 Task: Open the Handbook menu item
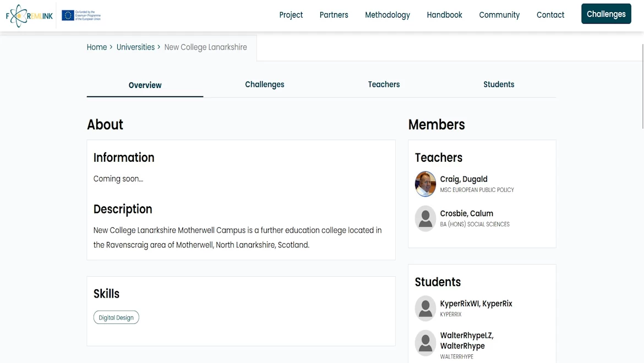click(x=444, y=15)
